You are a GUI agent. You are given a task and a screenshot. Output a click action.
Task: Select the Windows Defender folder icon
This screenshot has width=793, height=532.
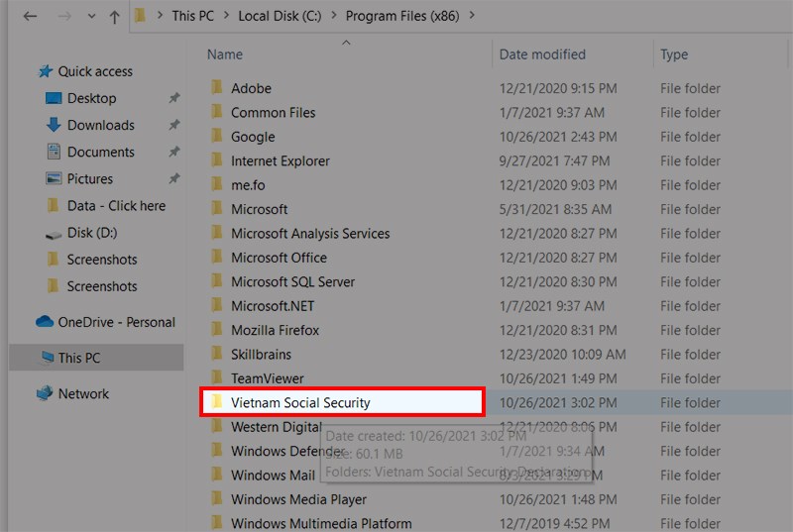click(x=217, y=450)
